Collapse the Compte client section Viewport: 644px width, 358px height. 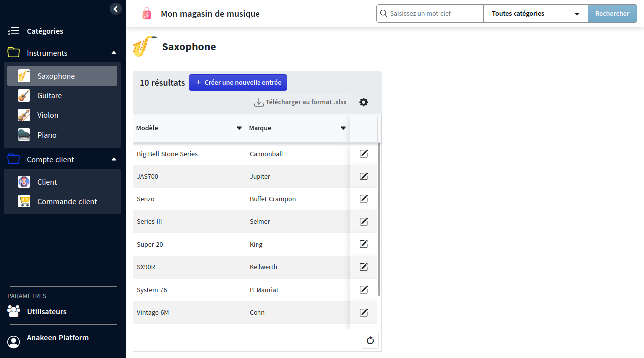point(114,159)
